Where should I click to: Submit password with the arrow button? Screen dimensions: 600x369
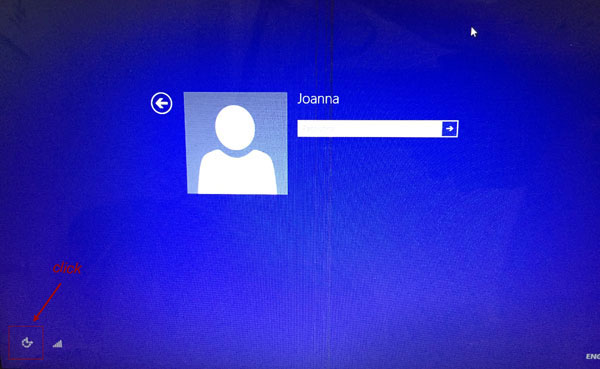(x=450, y=129)
